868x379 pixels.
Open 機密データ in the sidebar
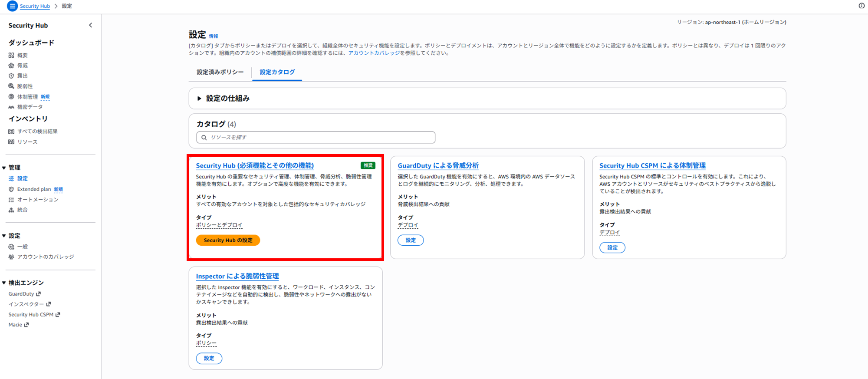(30, 107)
